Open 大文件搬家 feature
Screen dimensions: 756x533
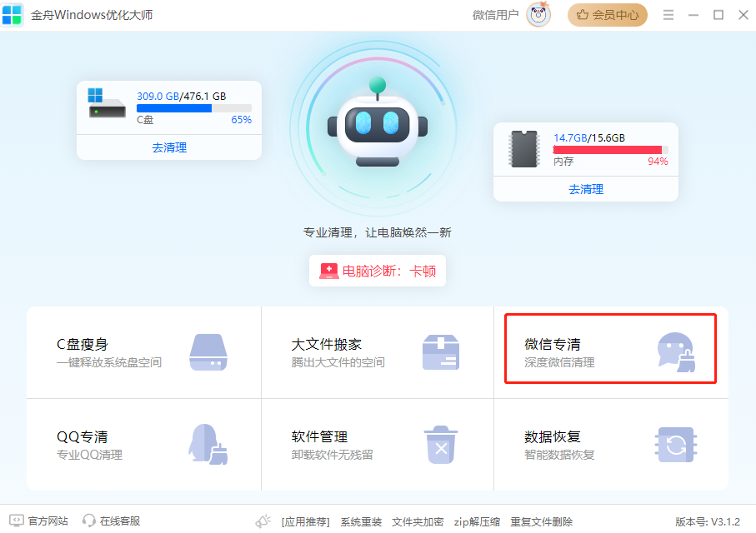(x=378, y=352)
